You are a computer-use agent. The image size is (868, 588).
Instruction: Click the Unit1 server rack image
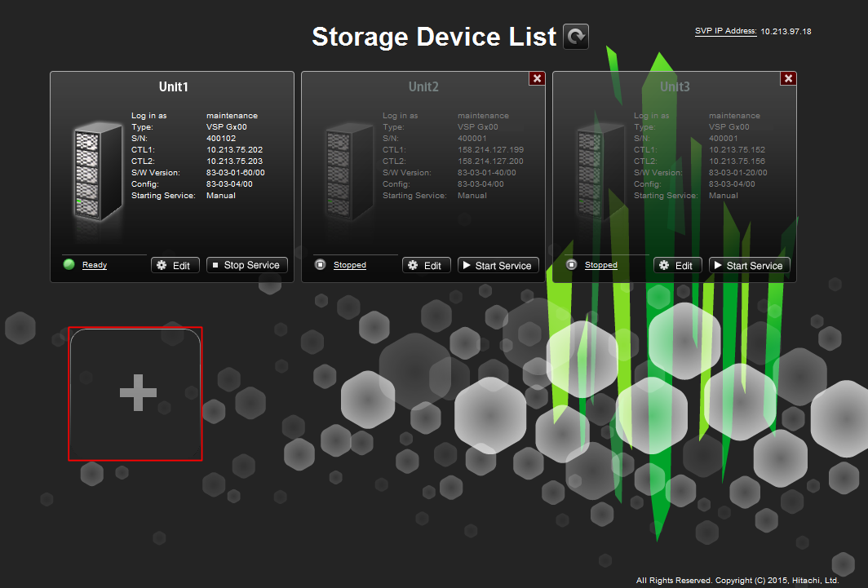(x=97, y=171)
